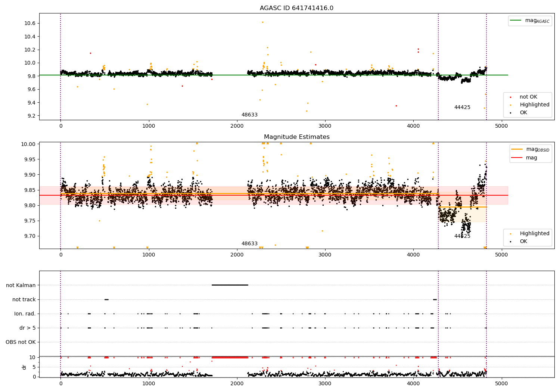
Task: Click the 'OBS not OK' row label
Action: (21, 342)
